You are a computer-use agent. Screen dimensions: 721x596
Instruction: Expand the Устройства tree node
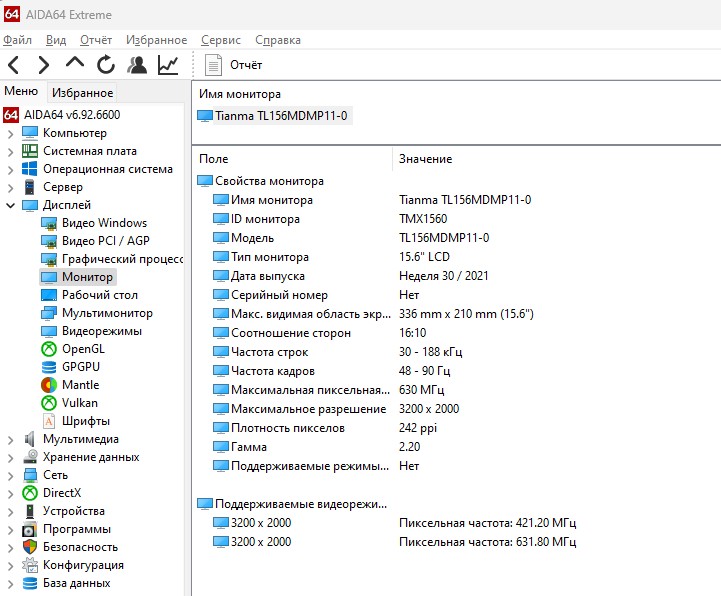(x=11, y=512)
